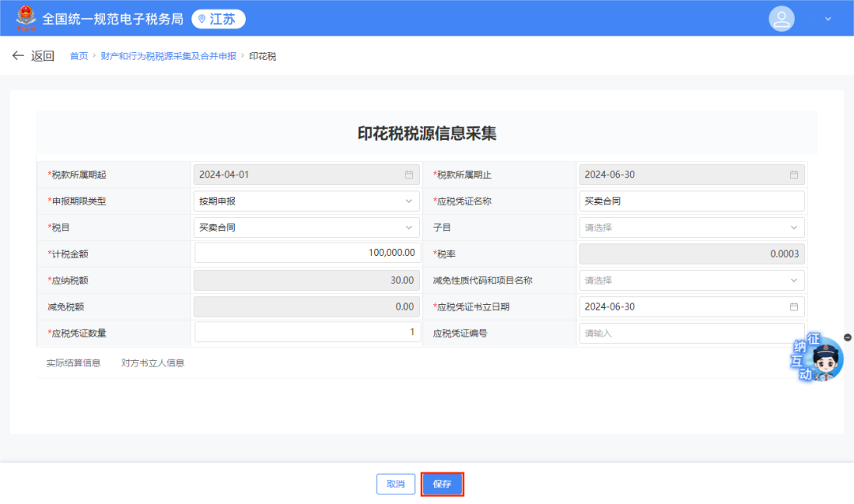The image size is (854, 504).
Task: Open the 申报期限类型 dropdown
Action: pyautogui.click(x=410, y=201)
